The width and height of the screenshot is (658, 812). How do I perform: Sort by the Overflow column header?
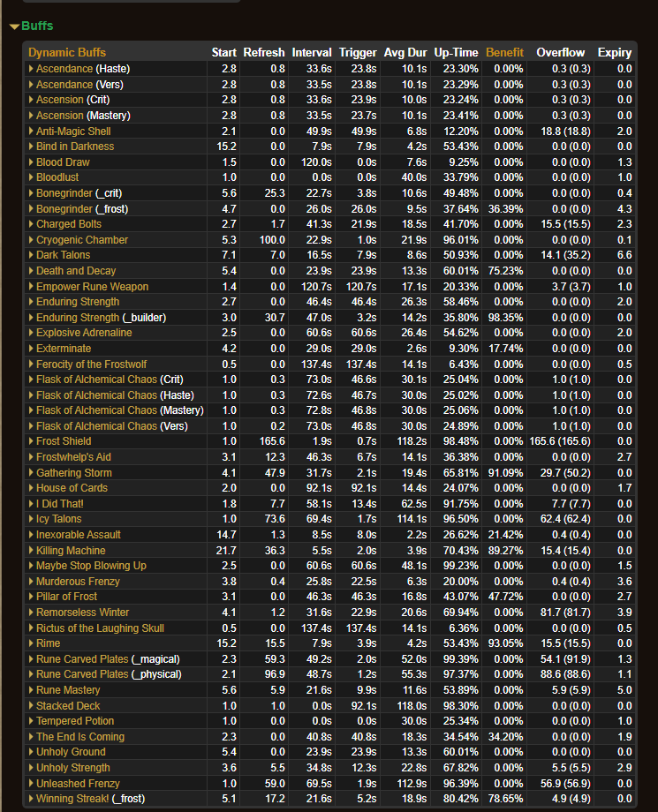point(561,53)
